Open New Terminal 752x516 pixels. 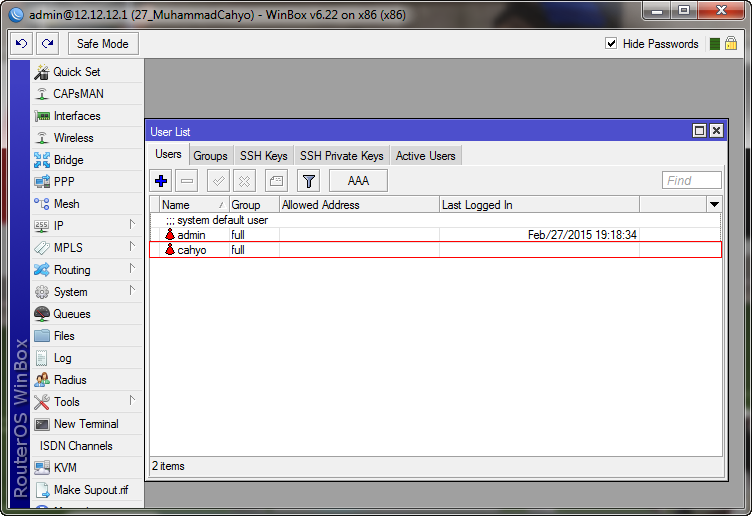click(87, 424)
